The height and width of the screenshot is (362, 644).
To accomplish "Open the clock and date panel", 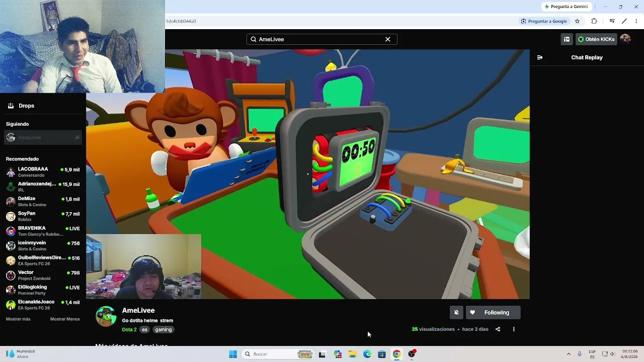I will [629, 354].
